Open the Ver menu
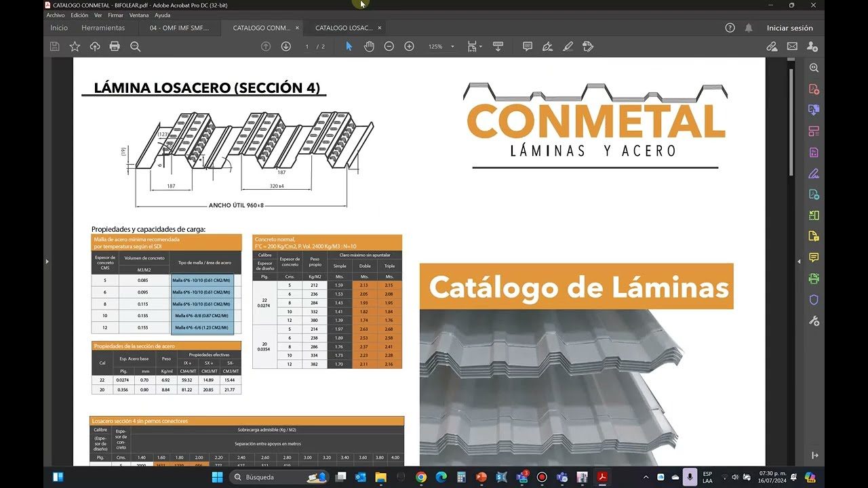The height and width of the screenshot is (488, 868). [98, 15]
